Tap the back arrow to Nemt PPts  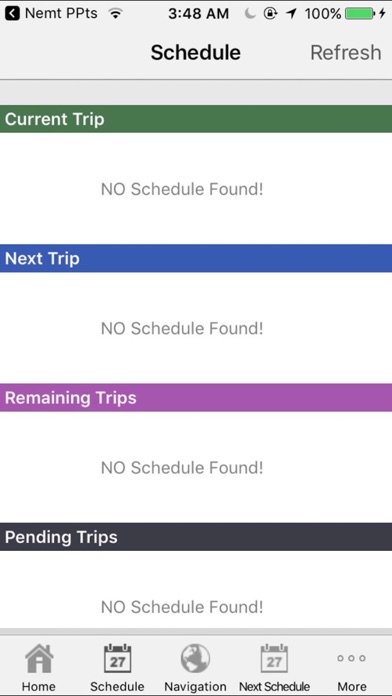pos(12,14)
